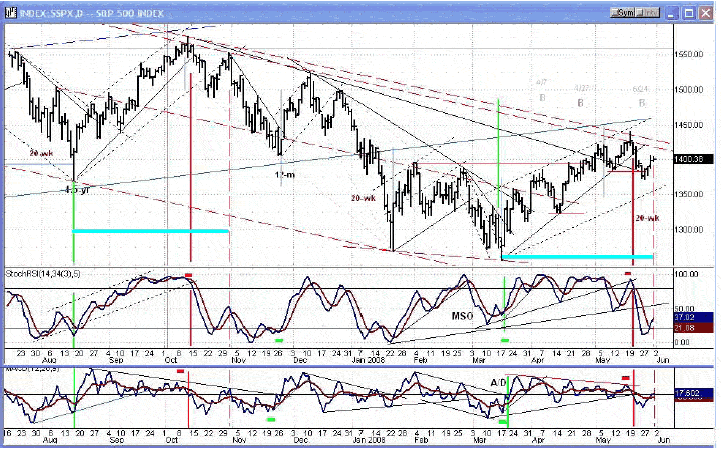The width and height of the screenshot is (721, 457).
Task: Click the Intv button in title bar
Action: click(648, 13)
